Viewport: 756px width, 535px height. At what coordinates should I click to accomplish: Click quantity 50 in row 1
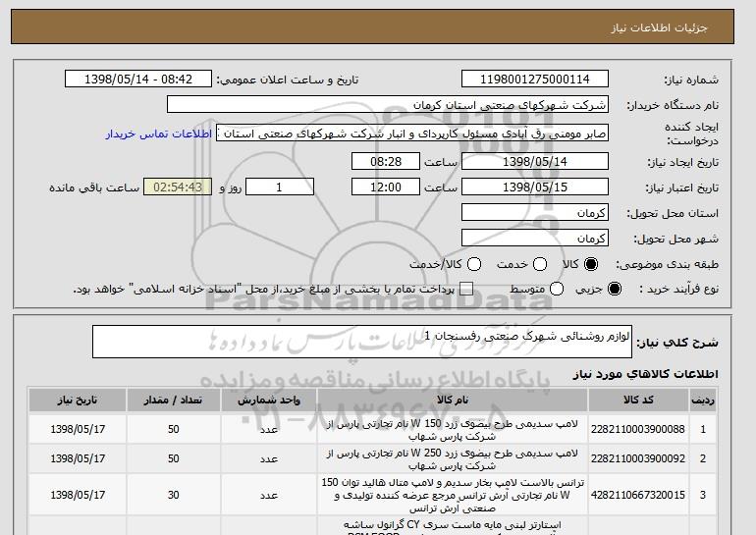coord(174,429)
